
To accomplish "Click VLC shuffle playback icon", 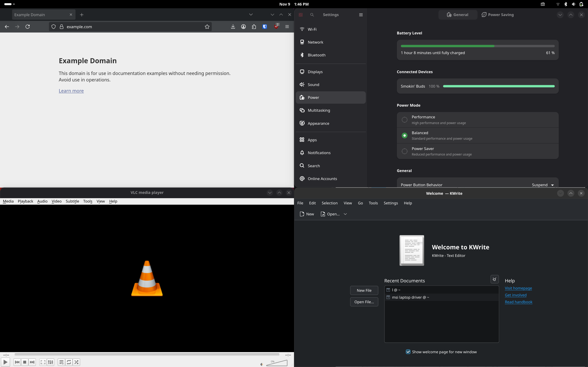I will click(76, 362).
